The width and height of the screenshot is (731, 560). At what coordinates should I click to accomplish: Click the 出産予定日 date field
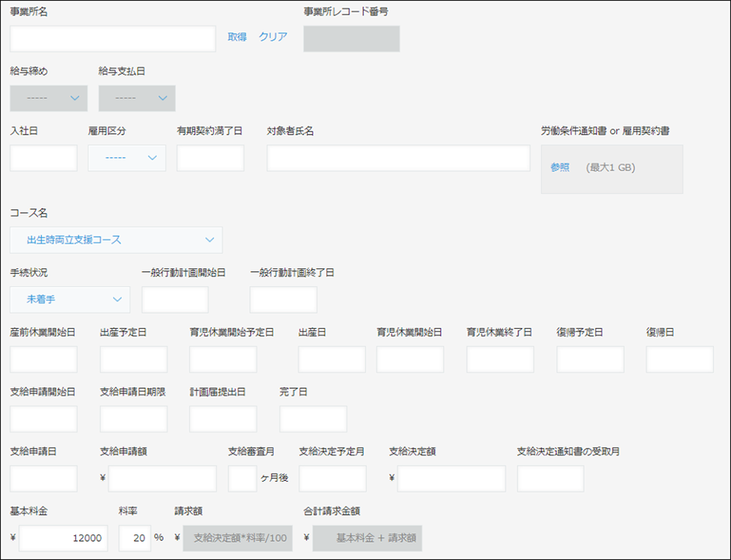coord(134,359)
